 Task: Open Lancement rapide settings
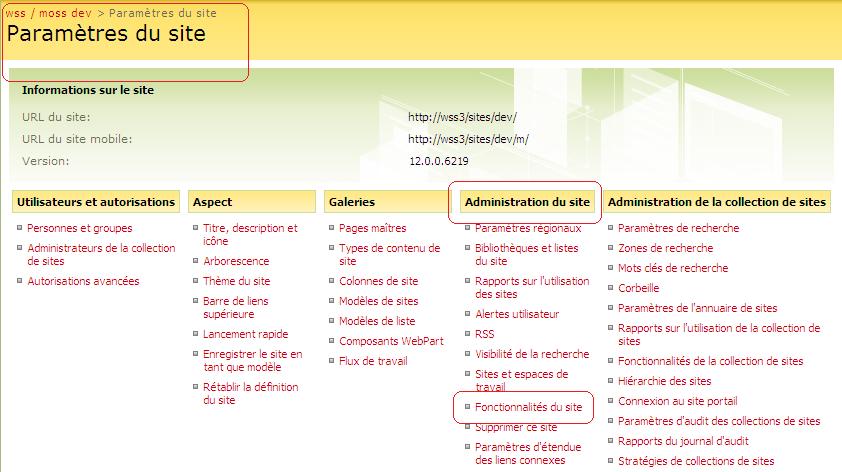tap(245, 334)
